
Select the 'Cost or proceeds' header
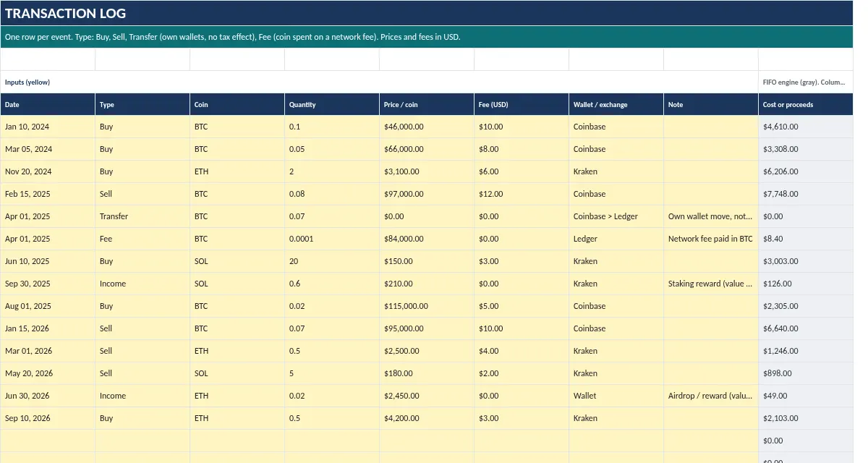point(806,104)
